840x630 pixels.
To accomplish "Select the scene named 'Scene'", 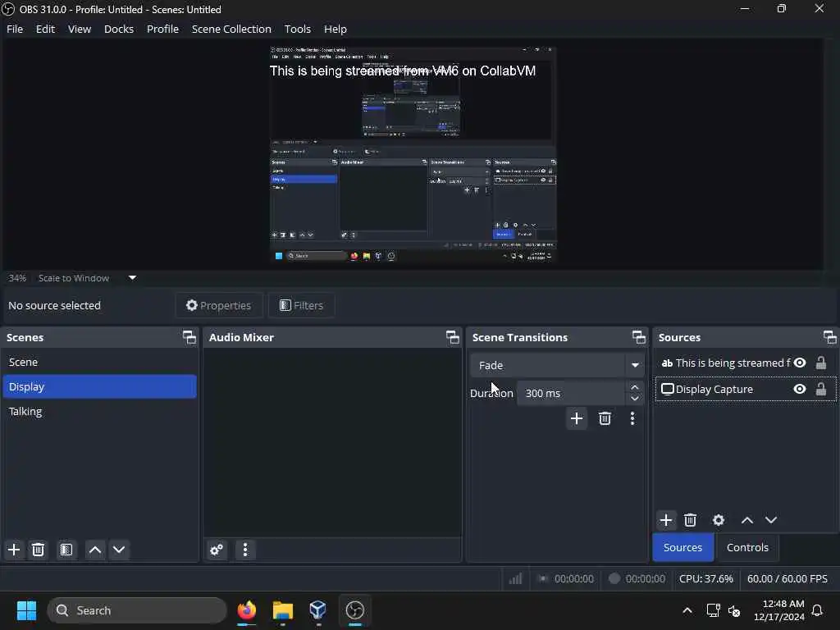I will pos(99,362).
